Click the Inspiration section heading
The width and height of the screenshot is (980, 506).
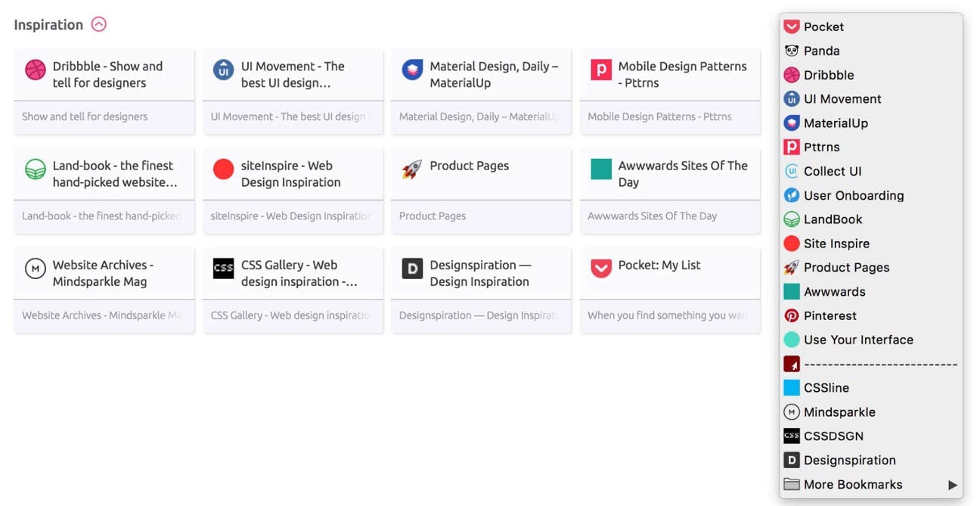point(48,25)
